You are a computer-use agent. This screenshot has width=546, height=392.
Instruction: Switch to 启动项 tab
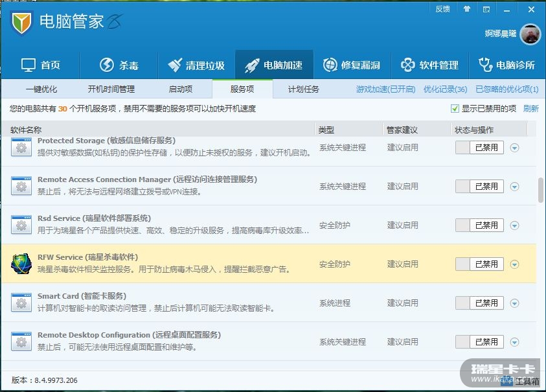[x=181, y=89]
